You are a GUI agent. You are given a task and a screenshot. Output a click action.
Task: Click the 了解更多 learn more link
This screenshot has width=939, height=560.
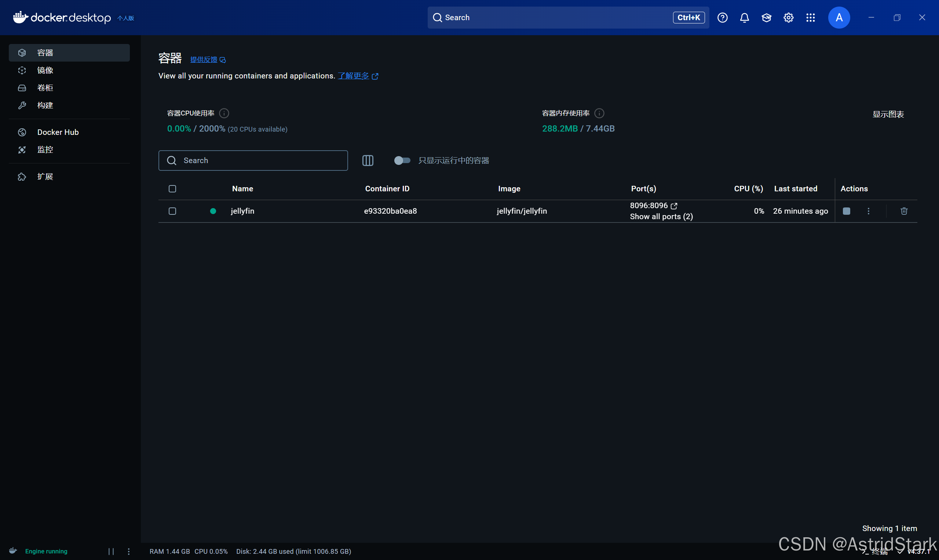358,76
